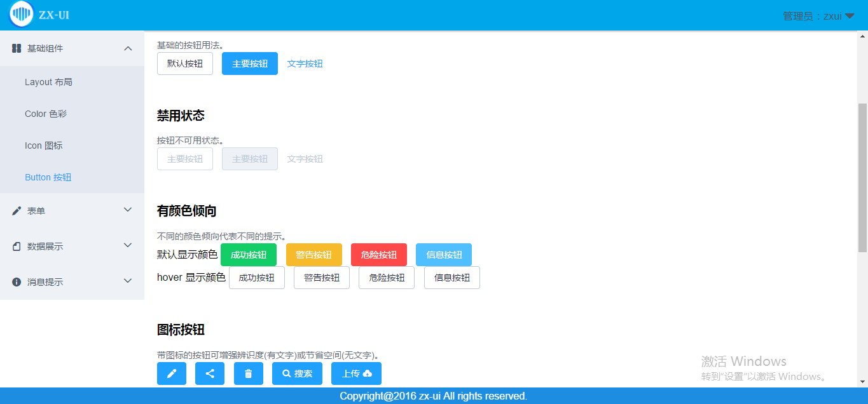This screenshot has width=868, height=404.
Task: Click the pencil edit icon button
Action: pos(171,374)
